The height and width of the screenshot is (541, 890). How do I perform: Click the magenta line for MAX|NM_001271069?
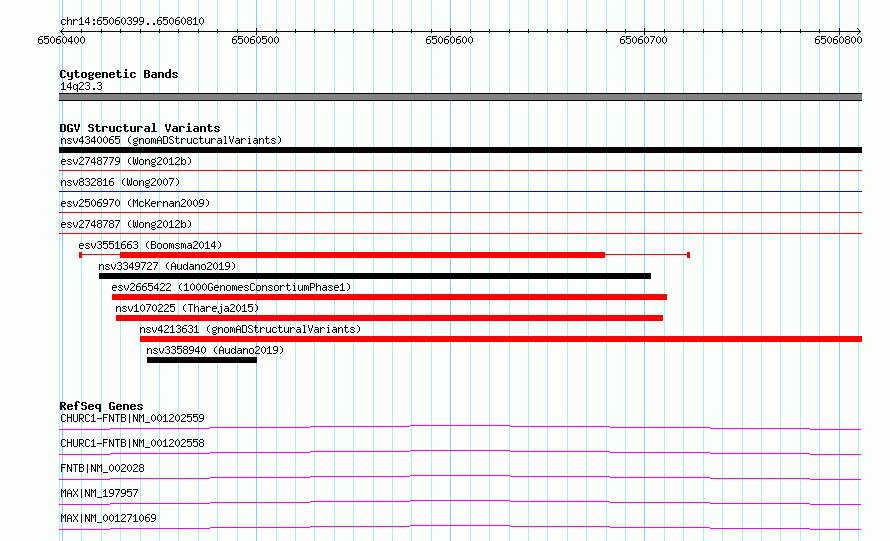point(460,527)
